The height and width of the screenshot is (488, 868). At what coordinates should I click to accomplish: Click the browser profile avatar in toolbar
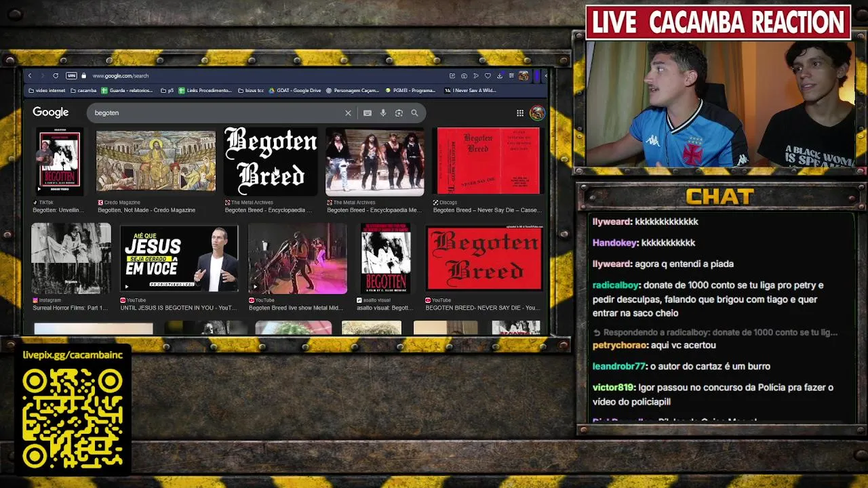tap(524, 76)
